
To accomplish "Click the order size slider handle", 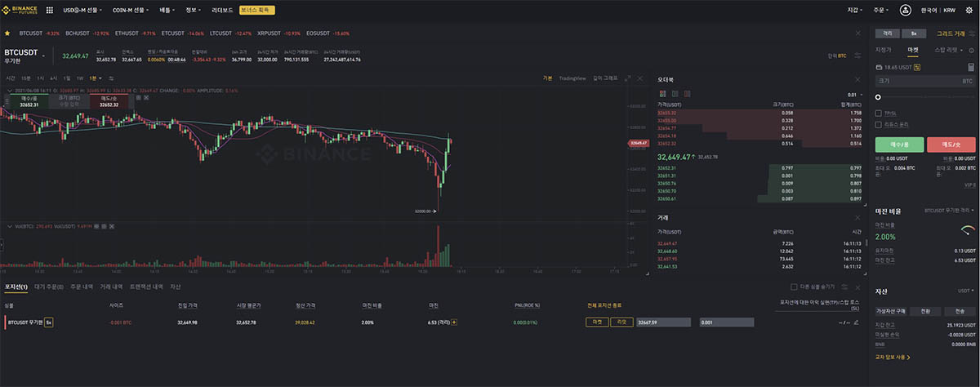I will tap(878, 97).
